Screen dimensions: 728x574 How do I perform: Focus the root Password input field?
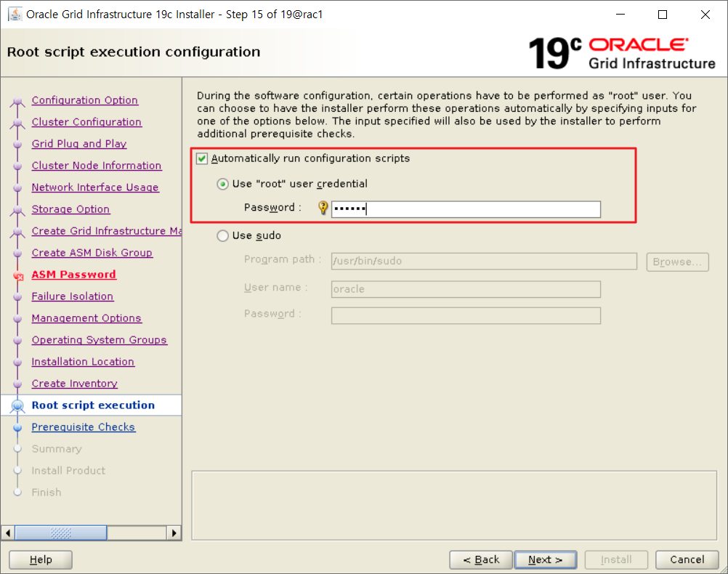[x=466, y=209]
